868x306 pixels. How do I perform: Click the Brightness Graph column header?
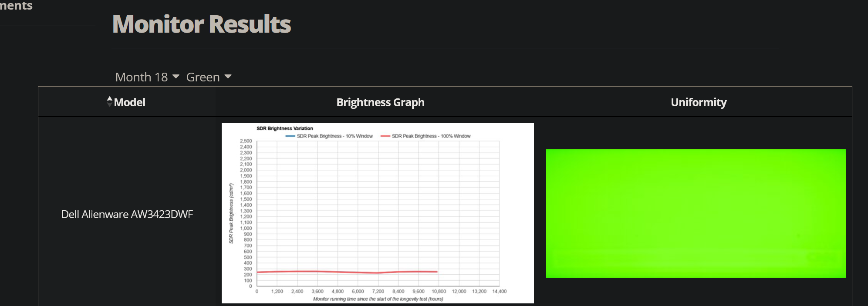click(x=380, y=102)
